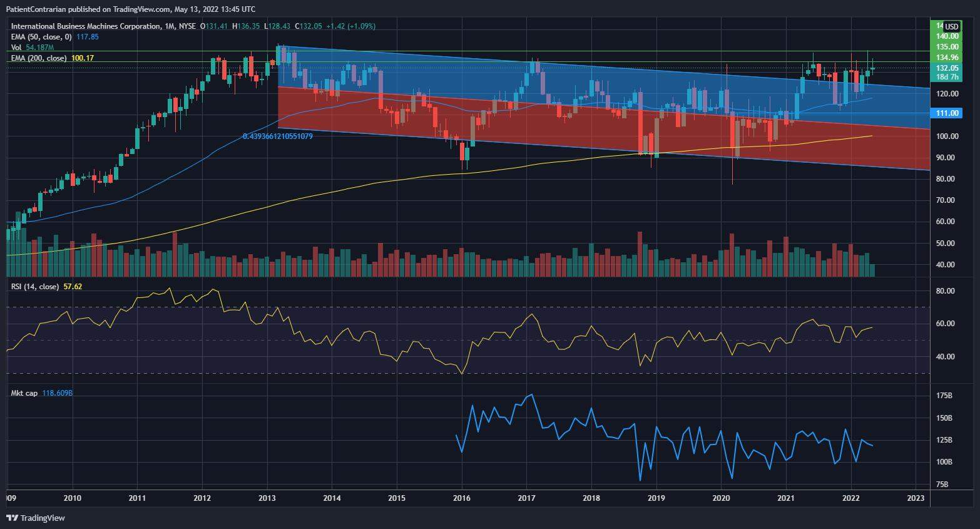980x529 pixels.
Task: Click the RSI value 57.62
Action: (x=73, y=287)
